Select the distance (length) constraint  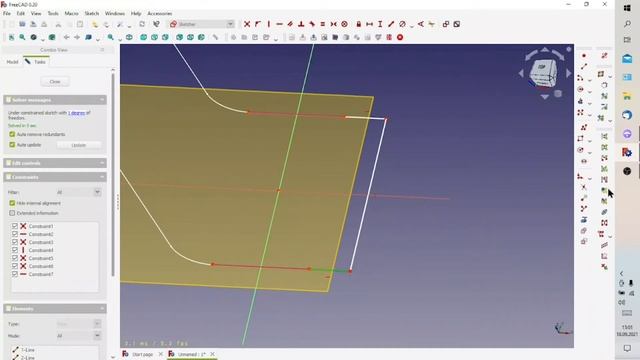point(391,24)
